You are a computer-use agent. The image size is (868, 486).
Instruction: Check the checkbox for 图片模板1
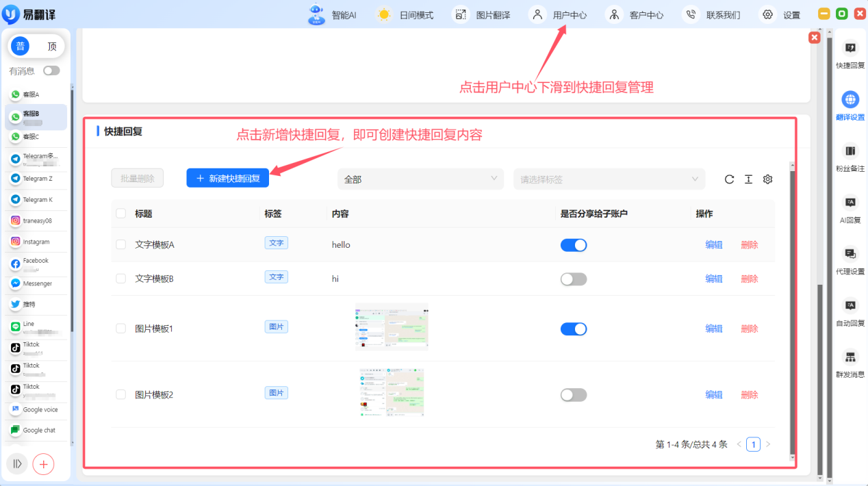[121, 329]
